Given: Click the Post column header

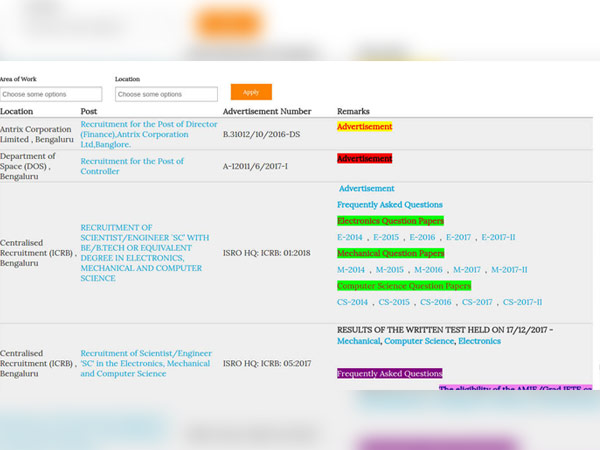Looking at the screenshot, I should 89,111.
